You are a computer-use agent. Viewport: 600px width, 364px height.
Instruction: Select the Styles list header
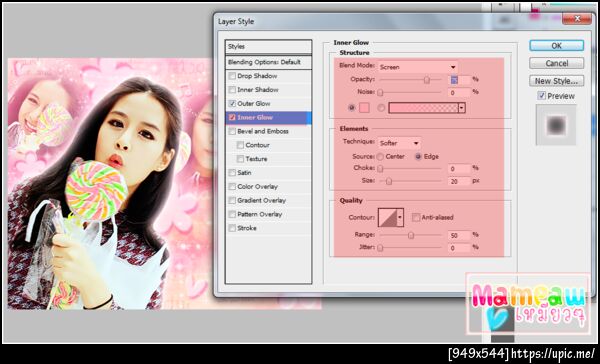tap(268, 47)
